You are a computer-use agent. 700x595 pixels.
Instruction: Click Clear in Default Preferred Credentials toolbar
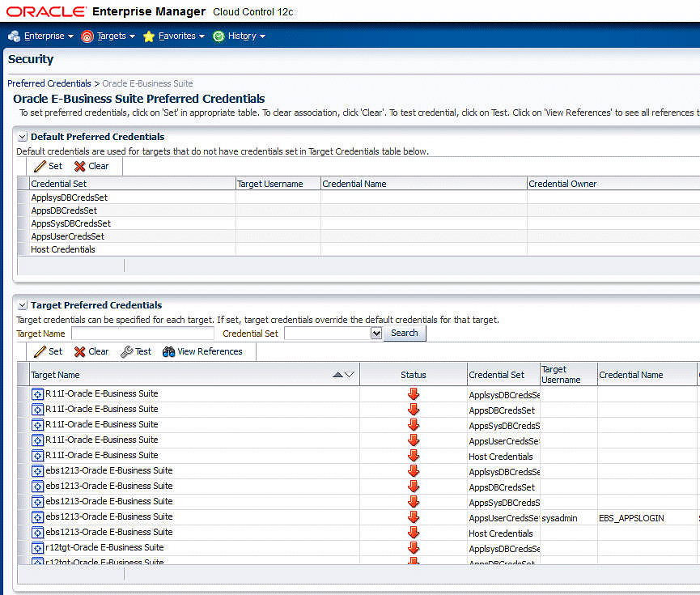click(x=91, y=166)
